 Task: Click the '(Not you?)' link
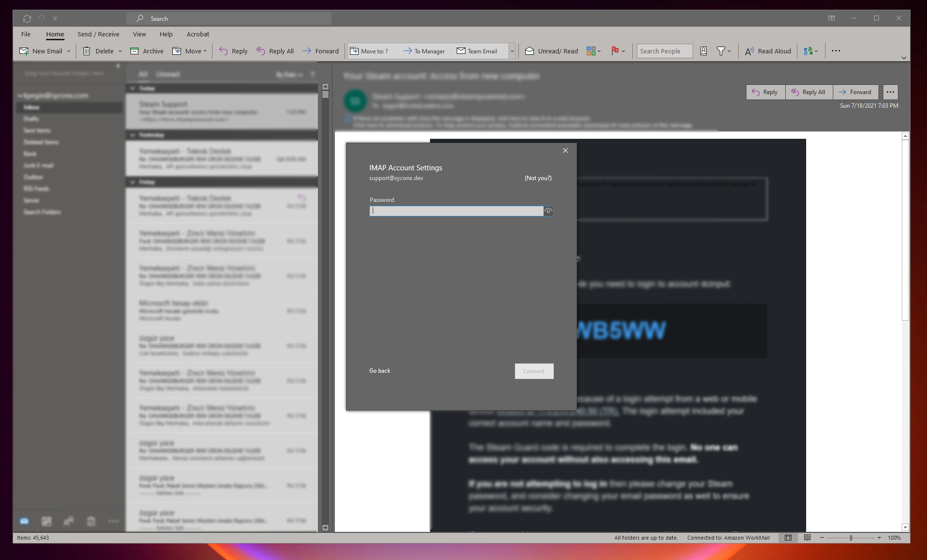(538, 178)
